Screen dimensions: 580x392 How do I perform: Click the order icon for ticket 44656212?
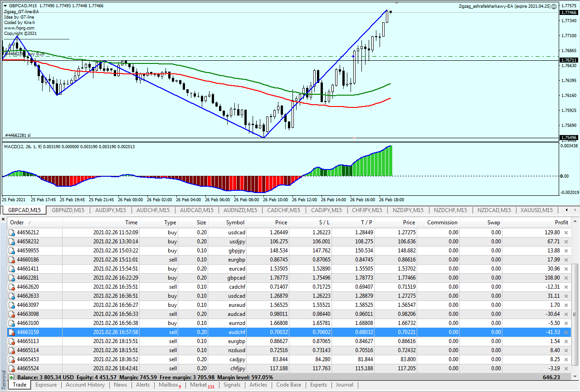[12, 232]
